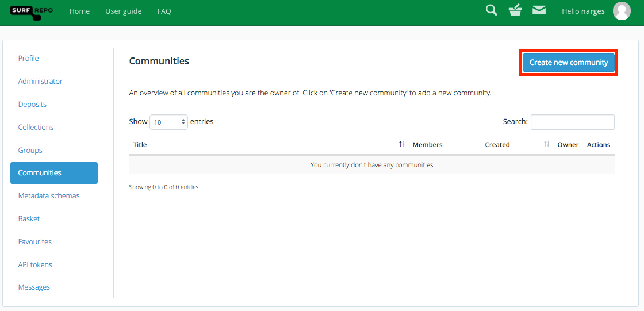Viewport: 644px width, 311px height.
Task: Focus the Search input field
Action: coord(573,122)
